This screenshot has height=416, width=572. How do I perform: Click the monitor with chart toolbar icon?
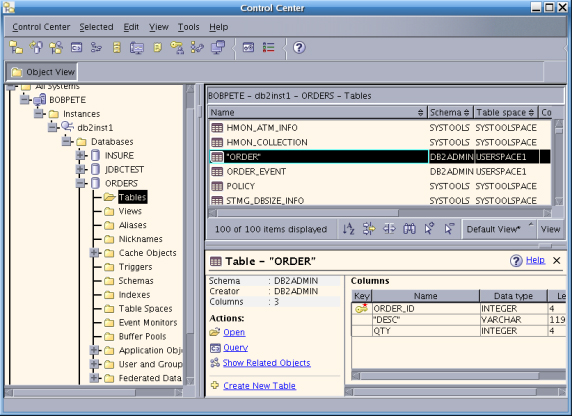[137, 47]
